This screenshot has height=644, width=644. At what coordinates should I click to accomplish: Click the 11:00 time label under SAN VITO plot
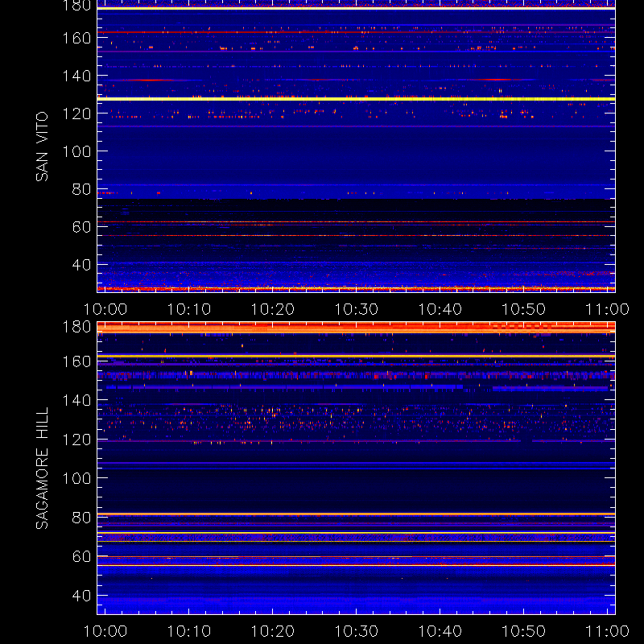608,309
